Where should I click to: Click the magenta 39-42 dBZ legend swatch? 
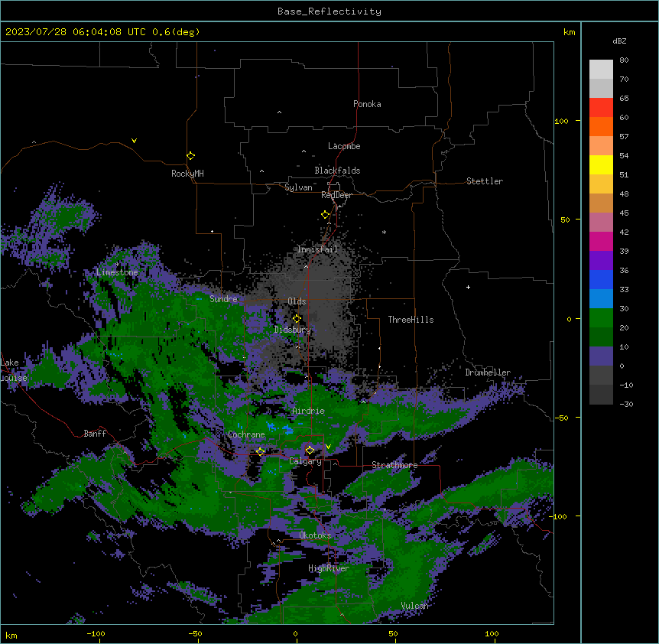point(601,241)
